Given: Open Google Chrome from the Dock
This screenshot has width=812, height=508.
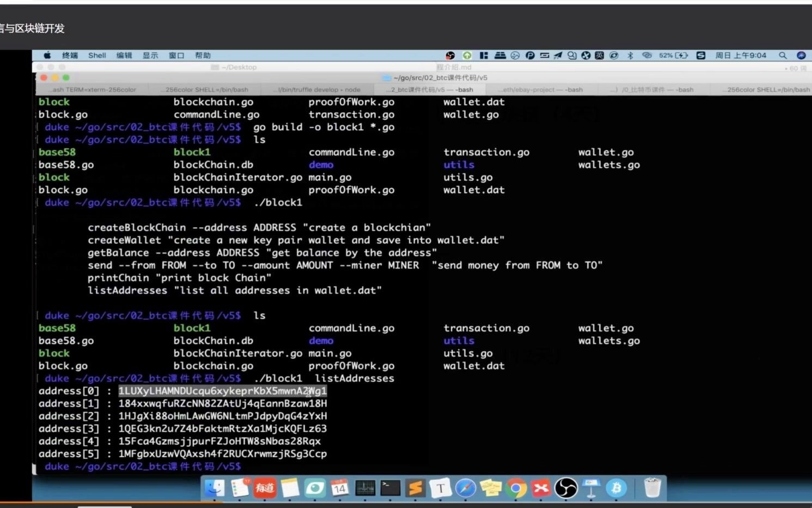Looking at the screenshot, I should pyautogui.click(x=515, y=488).
